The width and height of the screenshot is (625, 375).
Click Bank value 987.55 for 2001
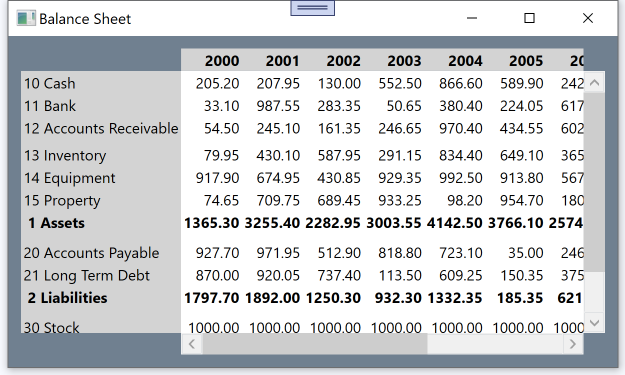click(278, 106)
